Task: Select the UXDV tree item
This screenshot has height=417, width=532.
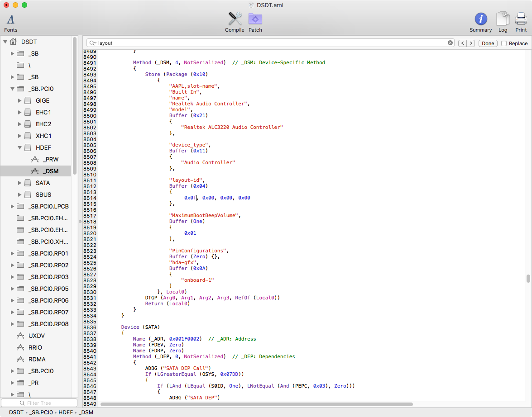Action: click(37, 336)
